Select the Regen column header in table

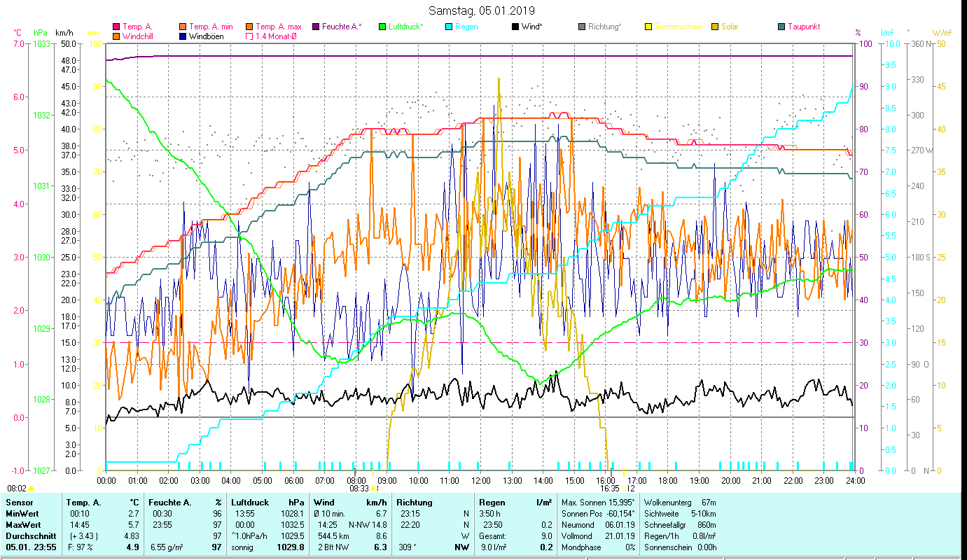coord(492,502)
